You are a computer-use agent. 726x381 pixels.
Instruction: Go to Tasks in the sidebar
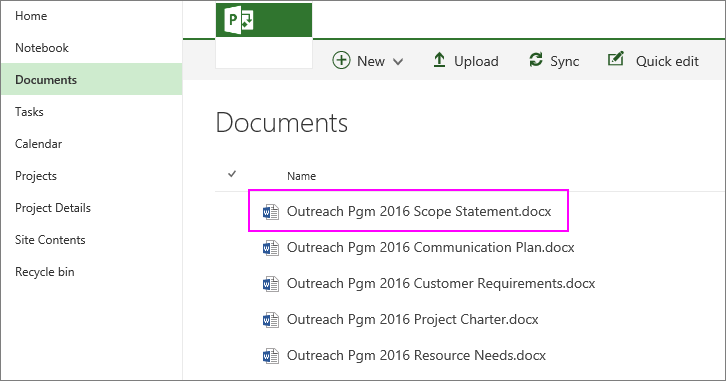tap(29, 112)
